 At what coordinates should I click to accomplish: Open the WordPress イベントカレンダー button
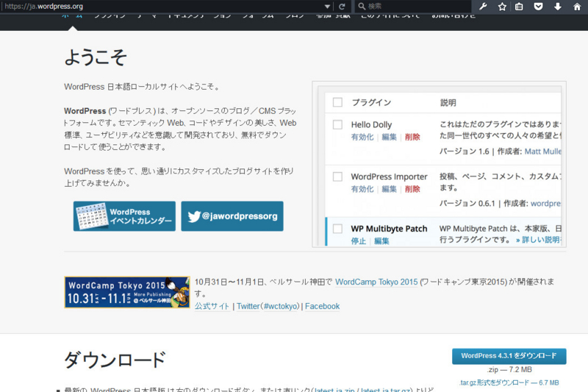click(124, 216)
